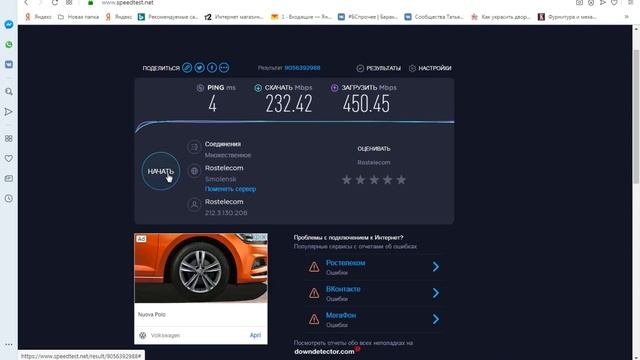The image size is (640, 360).
Task: Click the Rostelecom user profile icon
Action: pos(194,204)
